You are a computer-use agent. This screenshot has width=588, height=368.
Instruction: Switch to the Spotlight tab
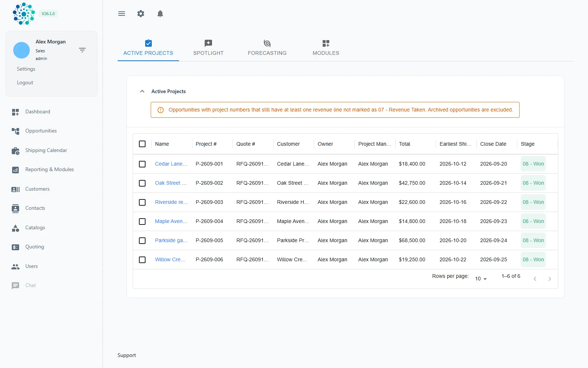click(x=208, y=48)
